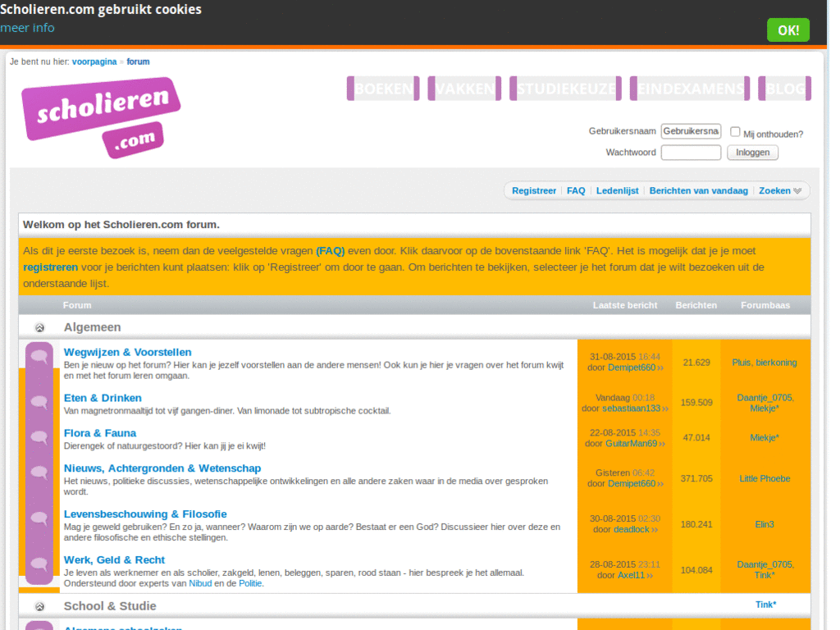Go to last post arrows after Axel11
Image resolution: width=840 pixels, height=630 pixels.
tap(650, 576)
